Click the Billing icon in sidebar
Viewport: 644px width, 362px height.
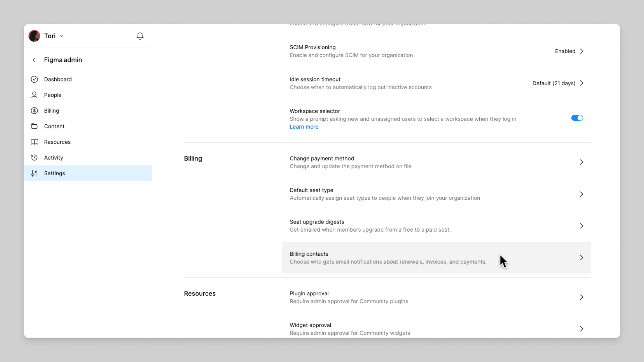click(x=34, y=111)
